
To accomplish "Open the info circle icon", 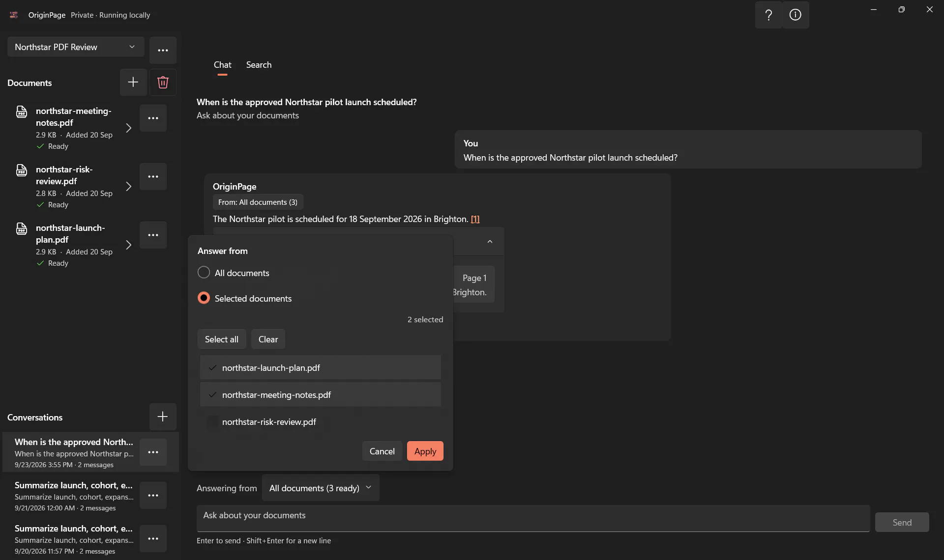I will [x=796, y=15].
